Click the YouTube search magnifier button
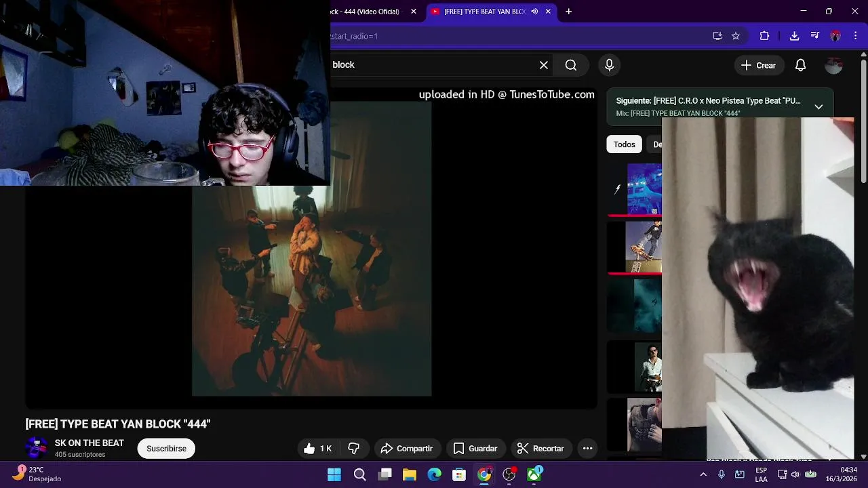868x488 pixels. 571,65
